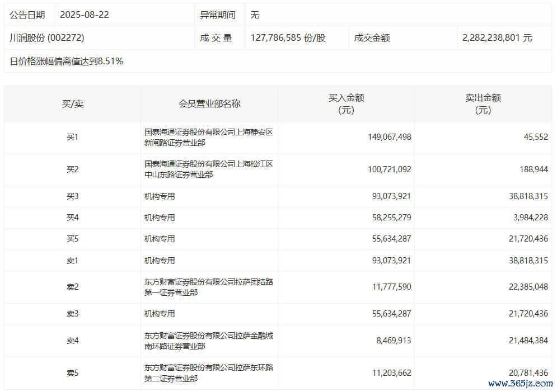This screenshot has height=392, width=557.
Task: Select buy amount 8,469,913
Action: [394, 341]
